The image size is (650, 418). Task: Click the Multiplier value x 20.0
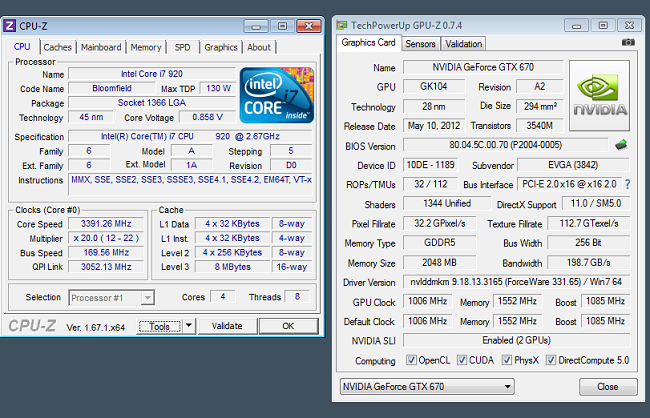[x=106, y=238]
